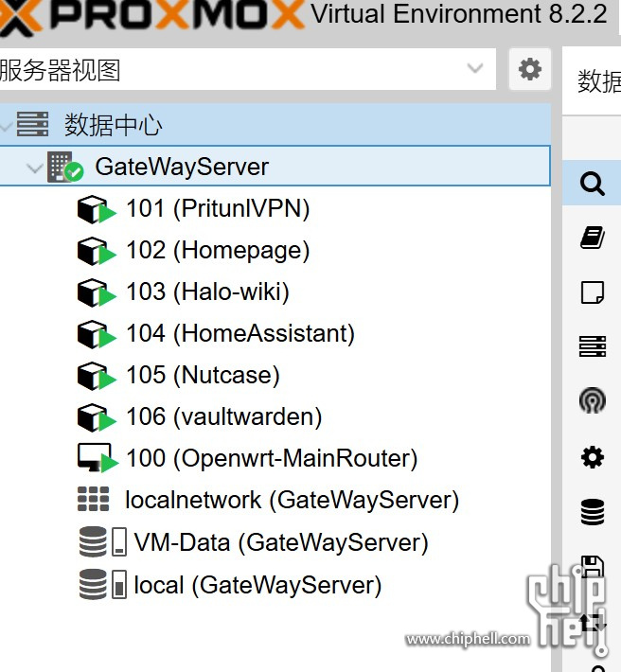Open the server view dropdown
This screenshot has height=672, width=621.
[475, 68]
